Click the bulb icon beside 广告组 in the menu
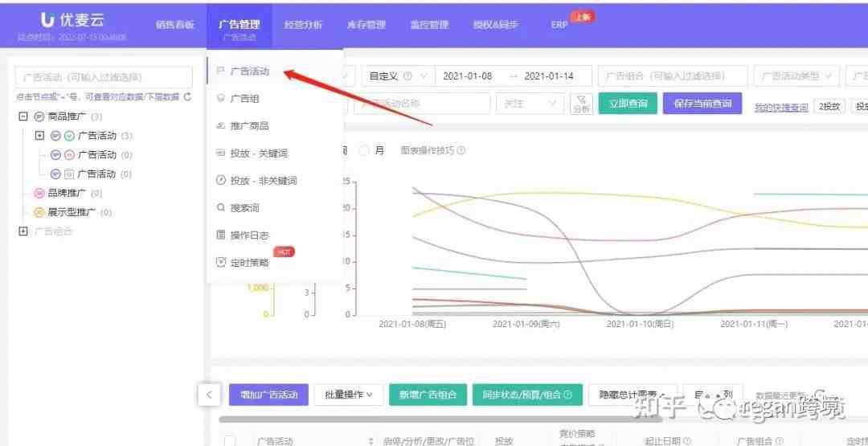The height and width of the screenshot is (446, 868). coord(221,99)
